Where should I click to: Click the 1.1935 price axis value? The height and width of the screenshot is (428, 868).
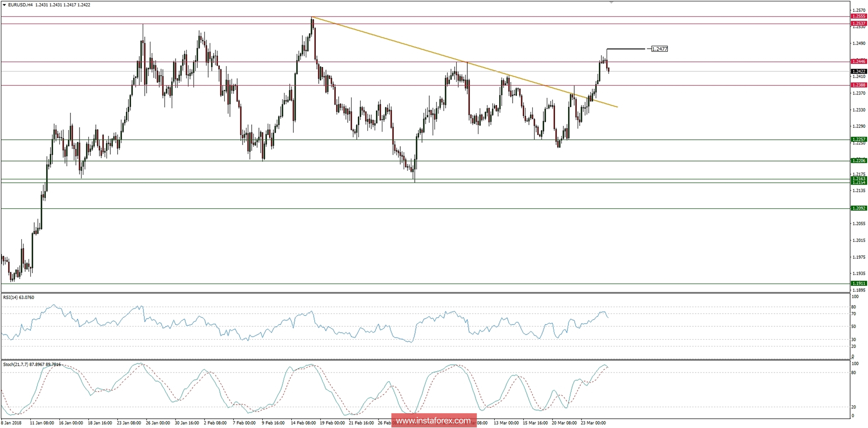pos(859,274)
